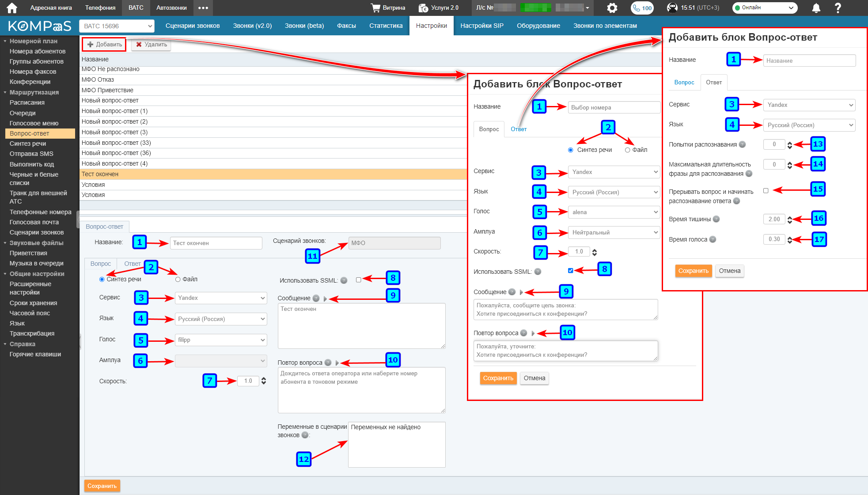Open the Голос dropdown showing filipp
Screen dimensions: 868x495
221,340
